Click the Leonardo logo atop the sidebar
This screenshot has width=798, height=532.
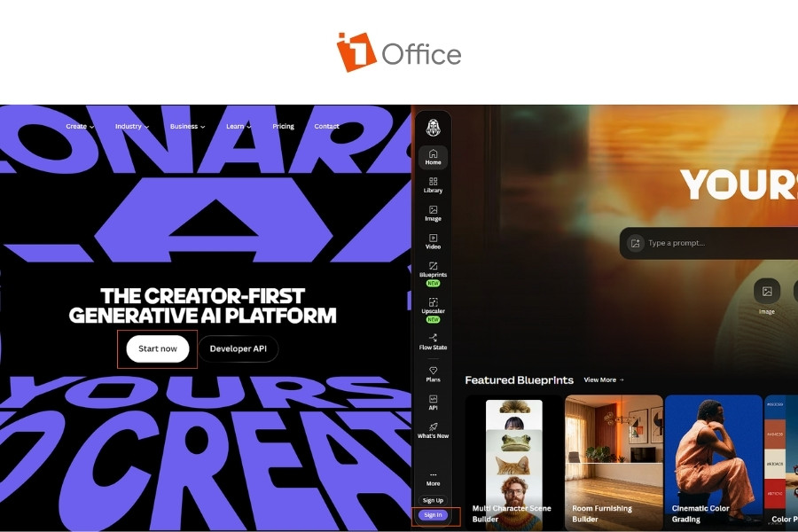point(433,128)
